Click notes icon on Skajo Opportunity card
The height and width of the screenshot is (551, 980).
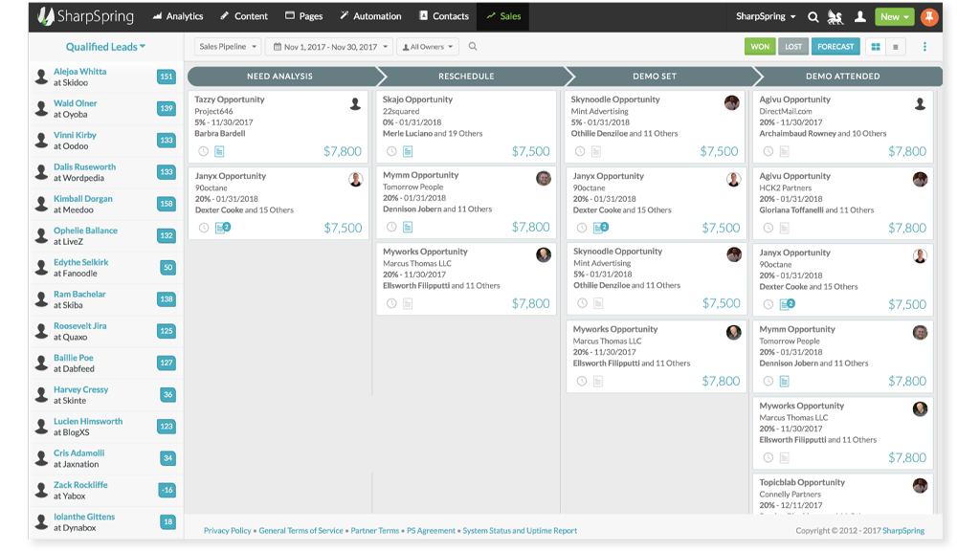pyautogui.click(x=408, y=151)
